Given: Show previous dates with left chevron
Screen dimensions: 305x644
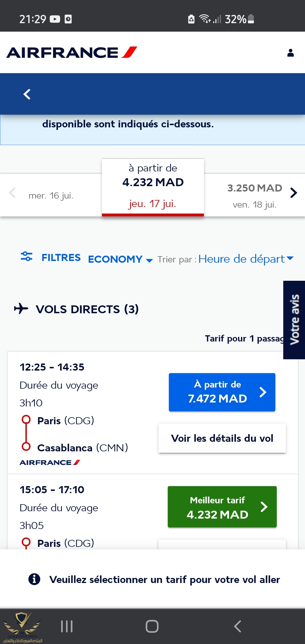Looking at the screenshot, I should coord(12,193).
